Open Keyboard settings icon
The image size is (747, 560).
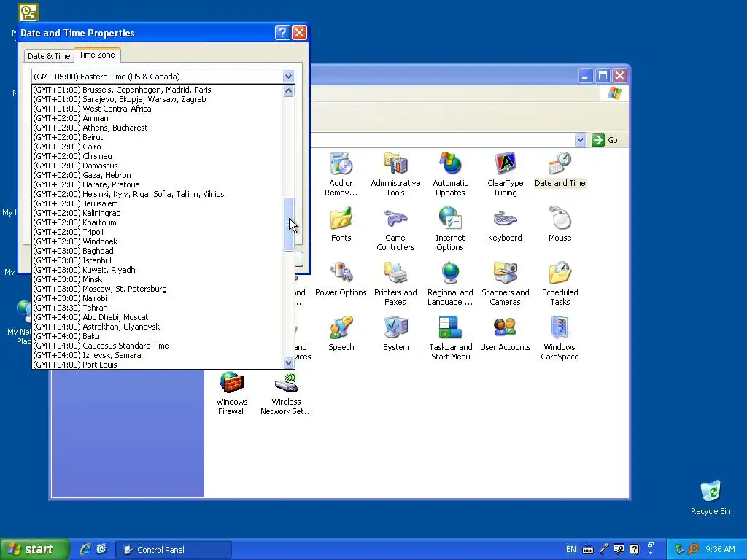coord(505,225)
